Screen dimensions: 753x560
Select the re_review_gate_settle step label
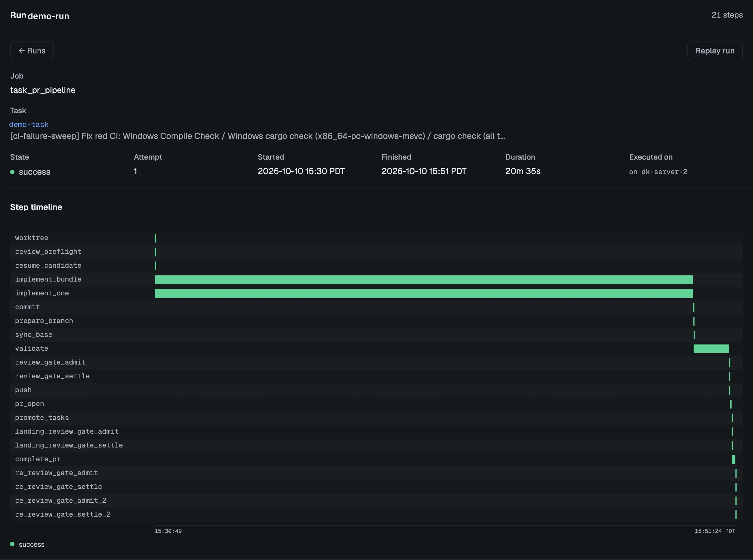coord(58,487)
